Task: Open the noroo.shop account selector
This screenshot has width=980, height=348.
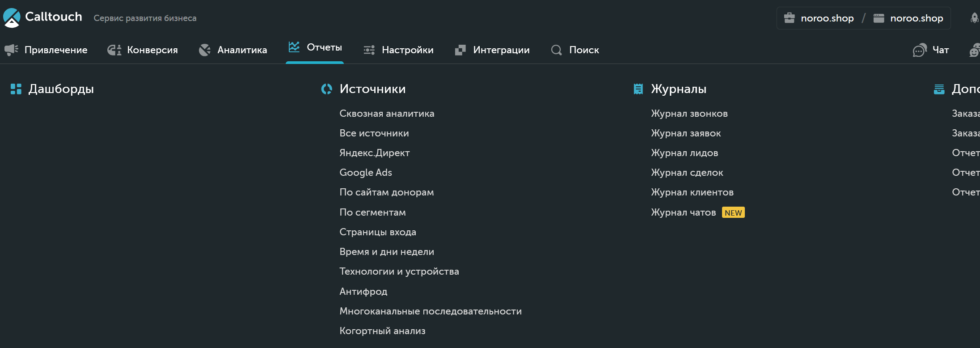Action: pos(819,18)
